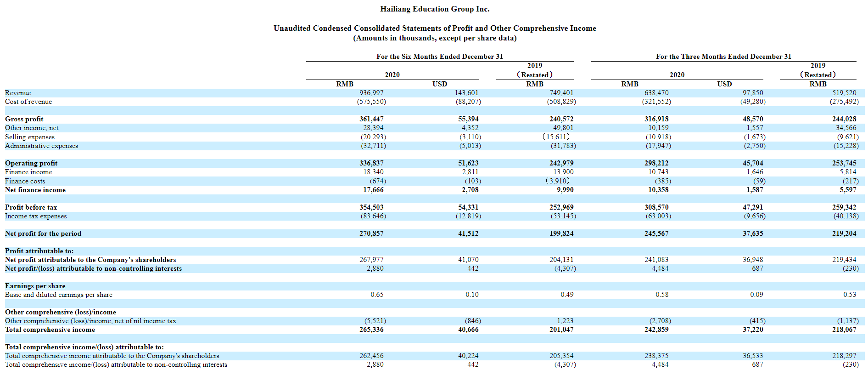This screenshot has width=868, height=370.
Task: Click the 'Other income, net' label
Action: click(32, 128)
